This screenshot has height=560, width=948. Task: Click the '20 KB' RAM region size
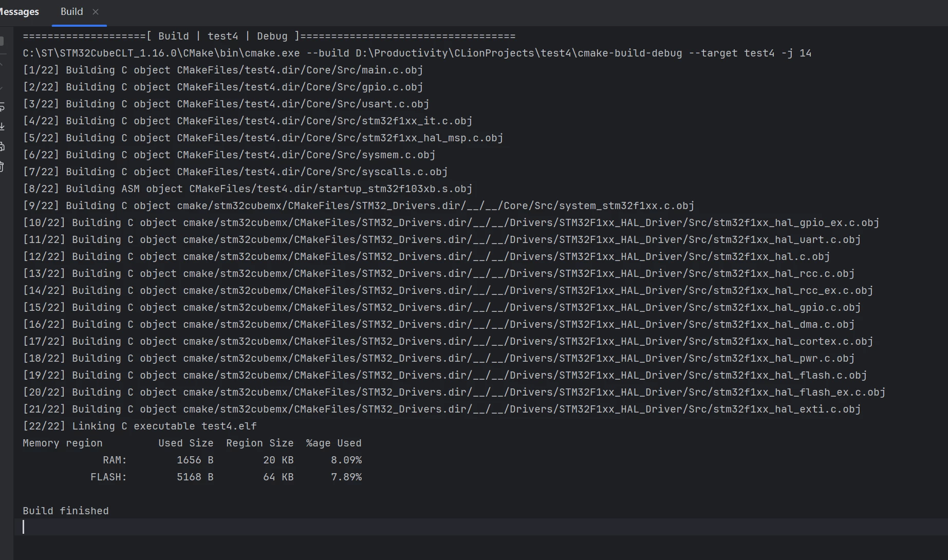click(x=278, y=460)
